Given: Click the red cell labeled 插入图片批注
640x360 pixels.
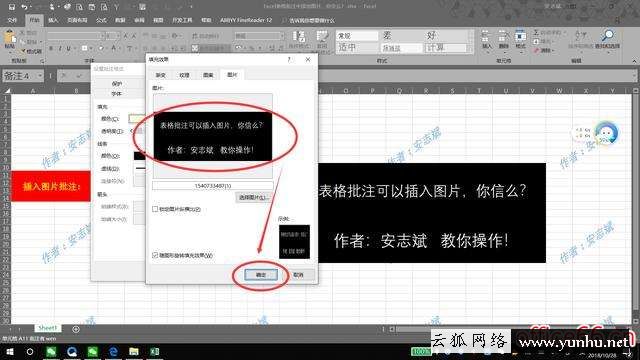Looking at the screenshot, I should [x=51, y=186].
